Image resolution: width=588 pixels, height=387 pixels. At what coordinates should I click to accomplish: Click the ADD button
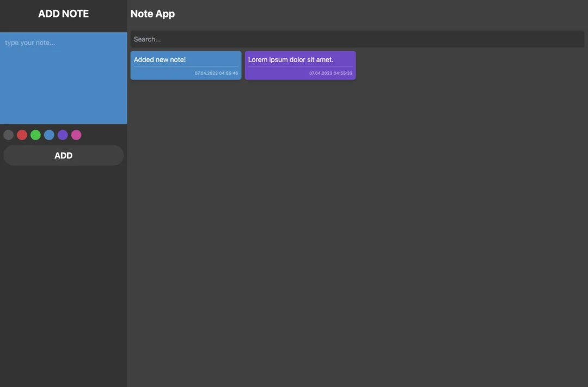(x=63, y=155)
